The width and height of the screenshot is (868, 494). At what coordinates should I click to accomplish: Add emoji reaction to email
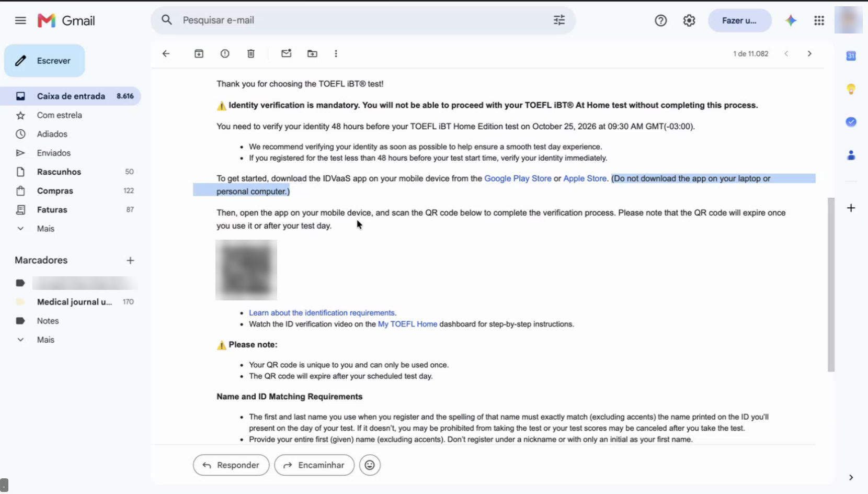click(x=370, y=465)
